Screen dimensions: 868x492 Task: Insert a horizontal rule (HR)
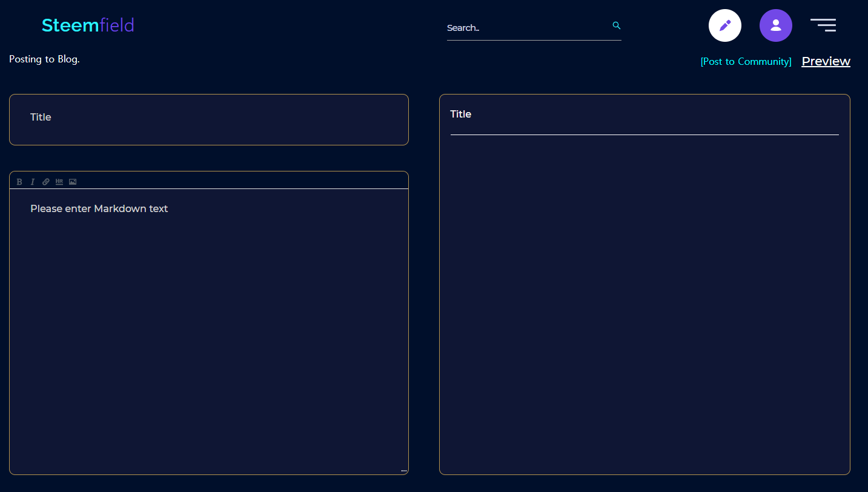(x=59, y=182)
